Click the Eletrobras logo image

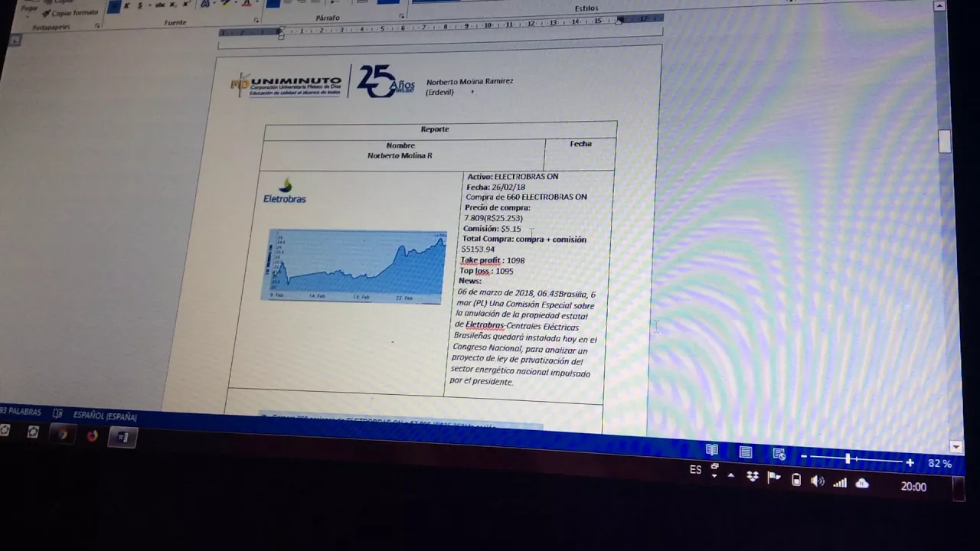coord(286,191)
